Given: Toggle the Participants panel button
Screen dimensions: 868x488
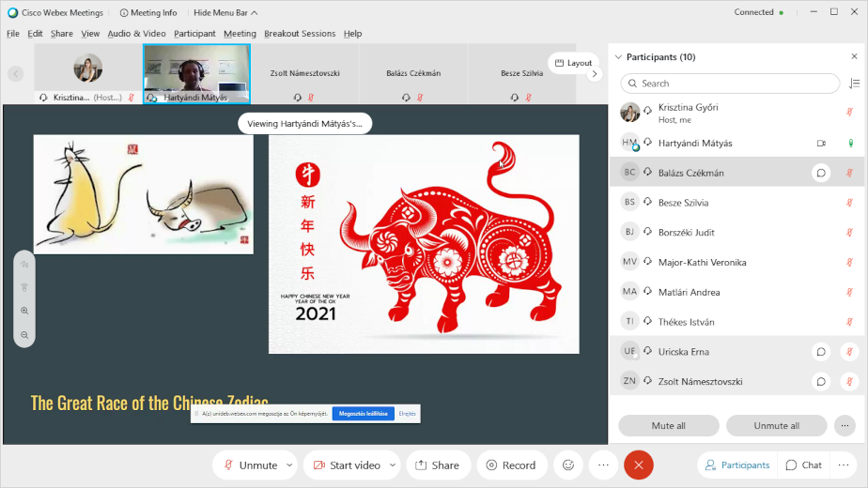Looking at the screenshot, I should [737, 465].
